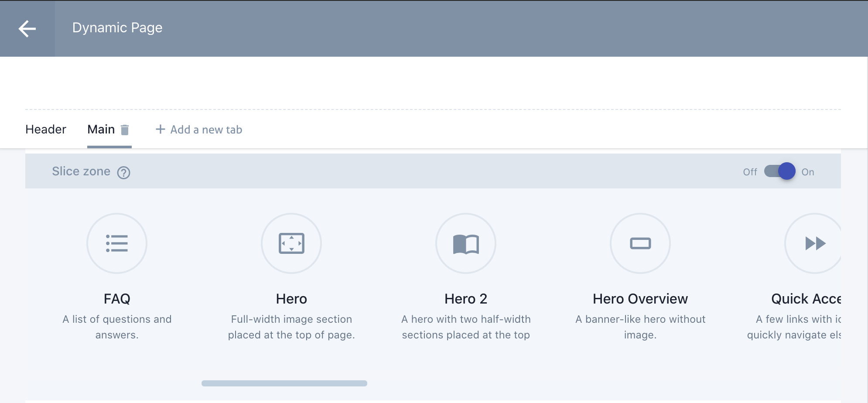Click the Quick Access fast-forward icon
The image size is (868, 403).
(814, 243)
